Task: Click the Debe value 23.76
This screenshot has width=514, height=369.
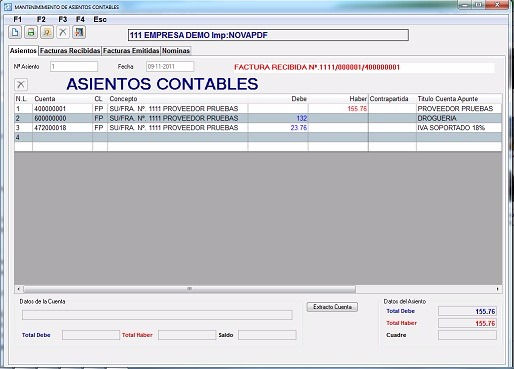Action: click(278, 128)
